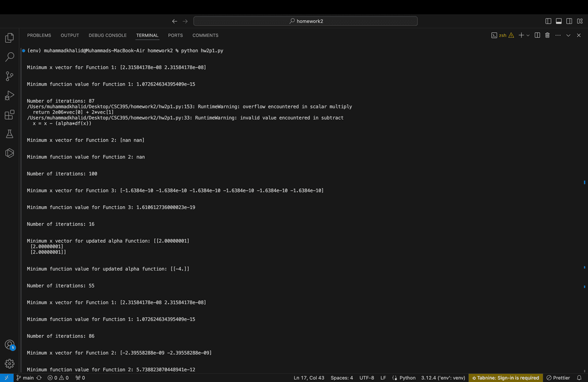Open the Run and Debug panel
Image resolution: width=588 pixels, height=382 pixels.
coord(9,96)
